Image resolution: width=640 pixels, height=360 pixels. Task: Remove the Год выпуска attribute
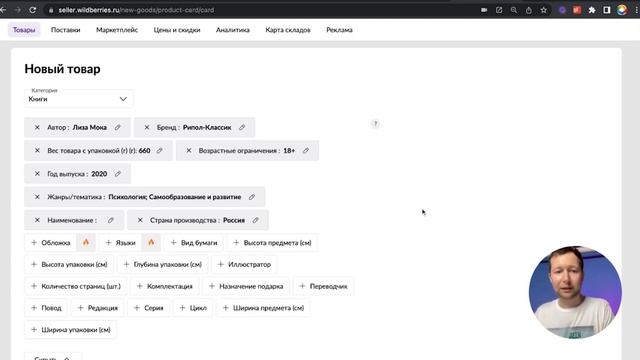pyautogui.click(x=37, y=174)
